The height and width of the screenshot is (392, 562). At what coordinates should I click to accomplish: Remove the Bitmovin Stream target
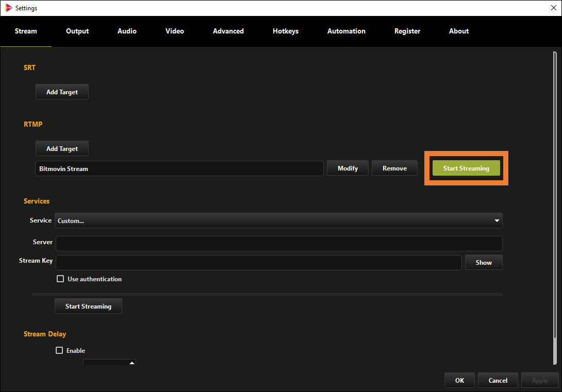point(394,168)
